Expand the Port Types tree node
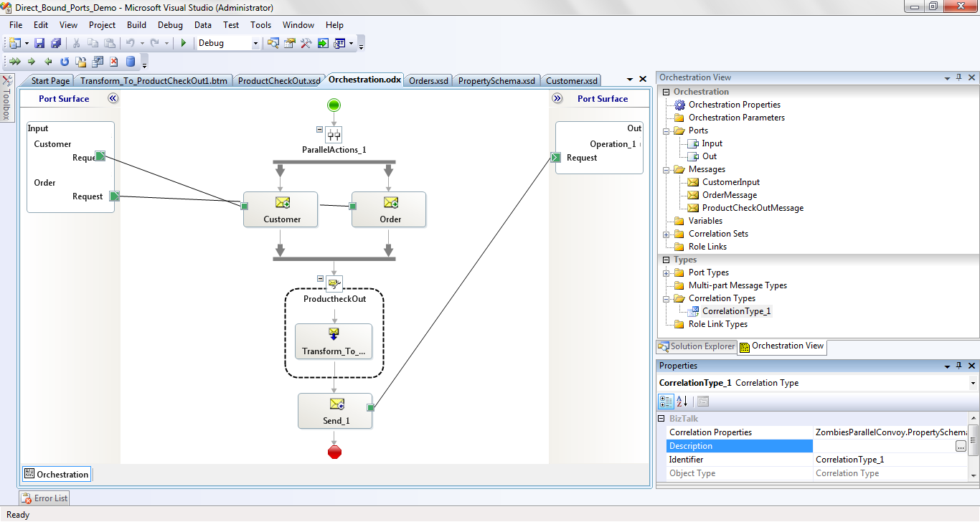 (666, 272)
